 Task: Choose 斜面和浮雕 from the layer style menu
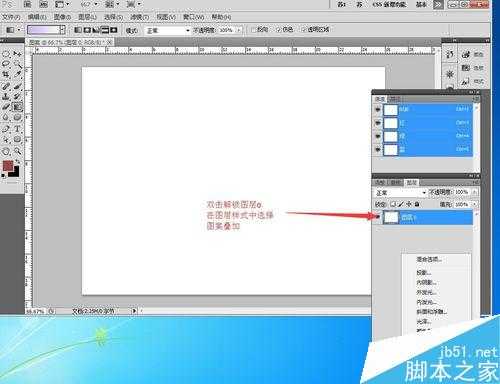[432, 312]
